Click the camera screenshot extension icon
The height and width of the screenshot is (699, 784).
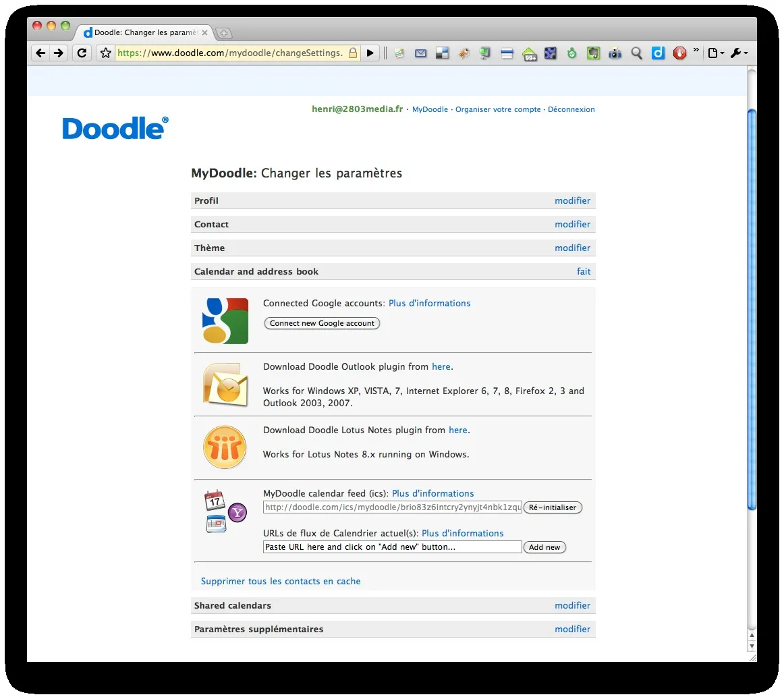tap(615, 53)
